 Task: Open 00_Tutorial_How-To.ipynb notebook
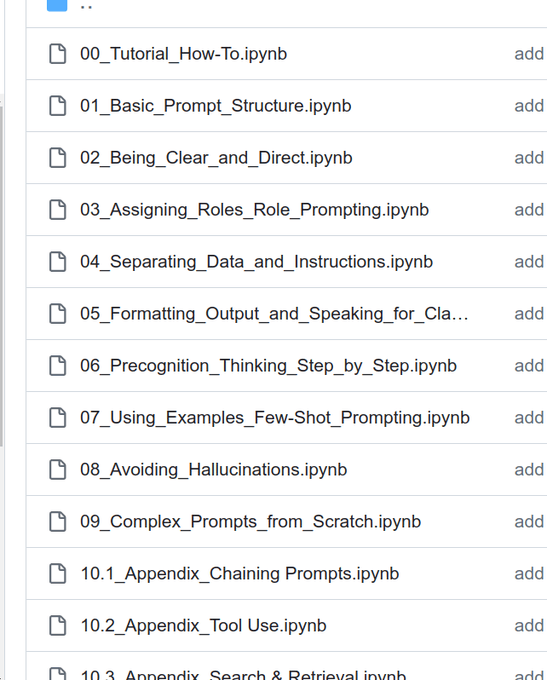(183, 54)
